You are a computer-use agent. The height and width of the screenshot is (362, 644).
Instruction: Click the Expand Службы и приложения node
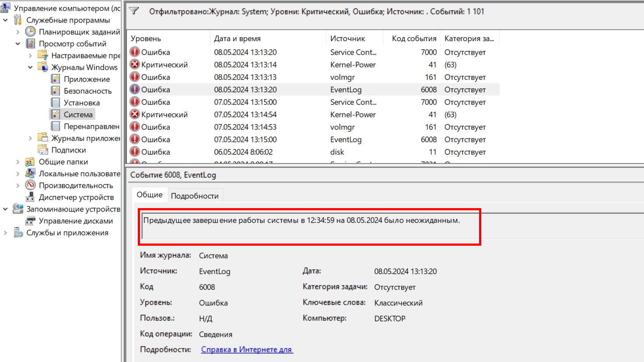5,233
